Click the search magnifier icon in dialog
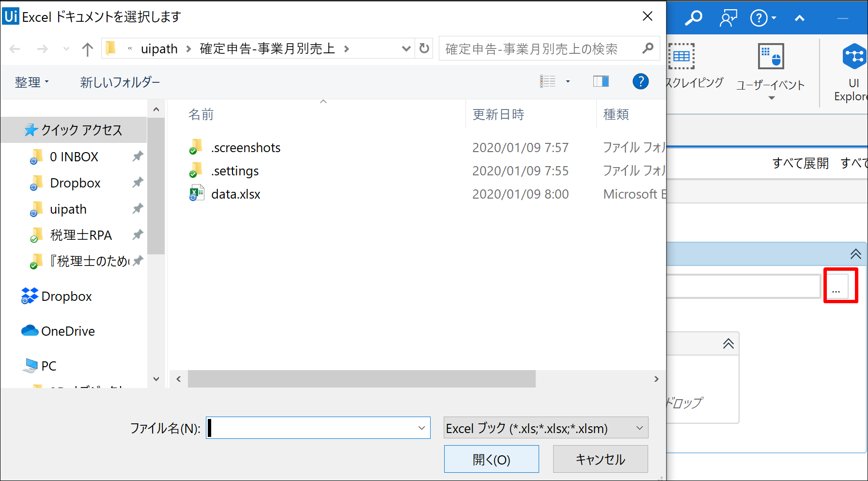 pos(648,48)
